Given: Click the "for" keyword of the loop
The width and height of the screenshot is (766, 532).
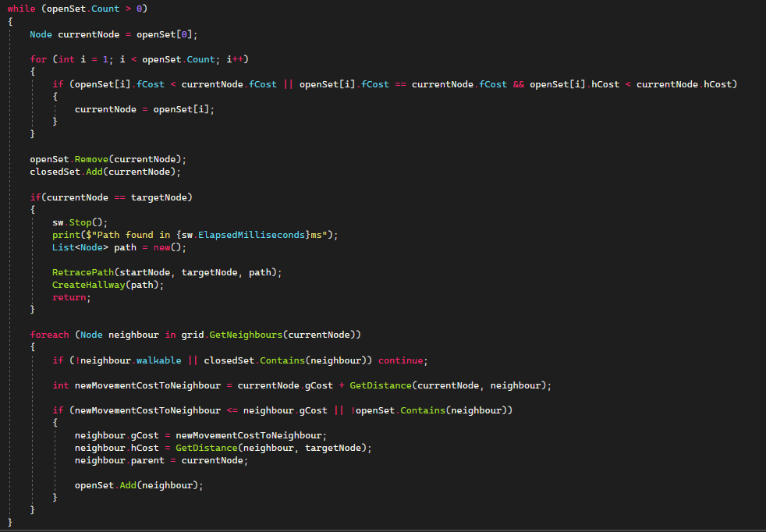Looking at the screenshot, I should pyautogui.click(x=38, y=59).
